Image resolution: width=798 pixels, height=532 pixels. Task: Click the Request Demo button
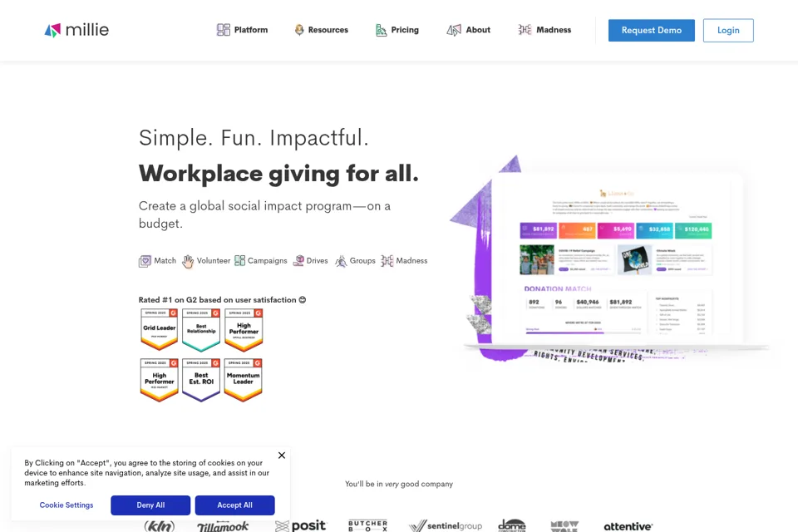pyautogui.click(x=652, y=31)
